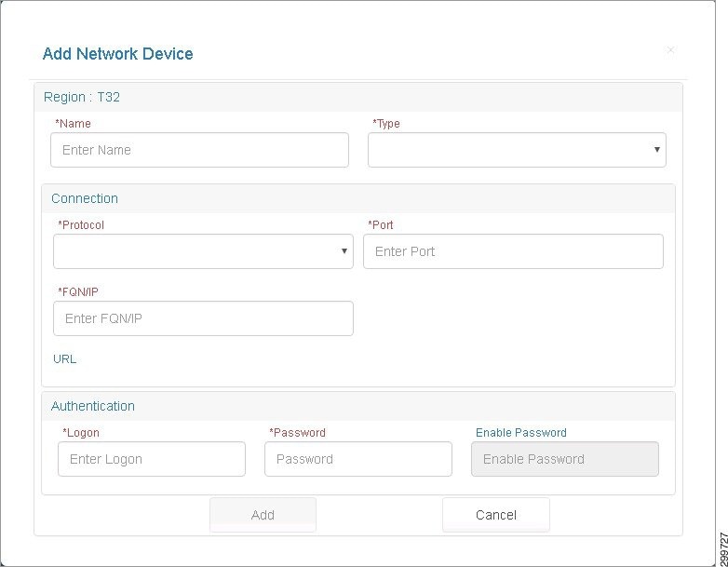Click the Add Network Device title
This screenshot has width=728, height=567.
[x=117, y=53]
